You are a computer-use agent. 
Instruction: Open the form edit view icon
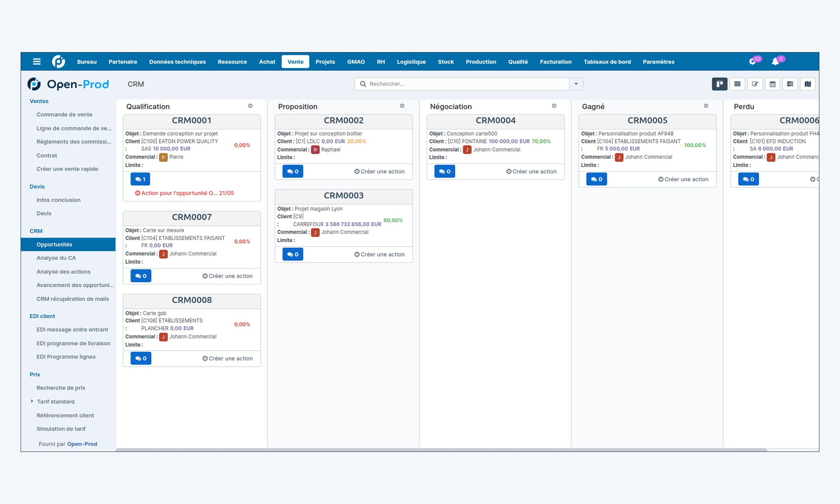[x=755, y=84]
